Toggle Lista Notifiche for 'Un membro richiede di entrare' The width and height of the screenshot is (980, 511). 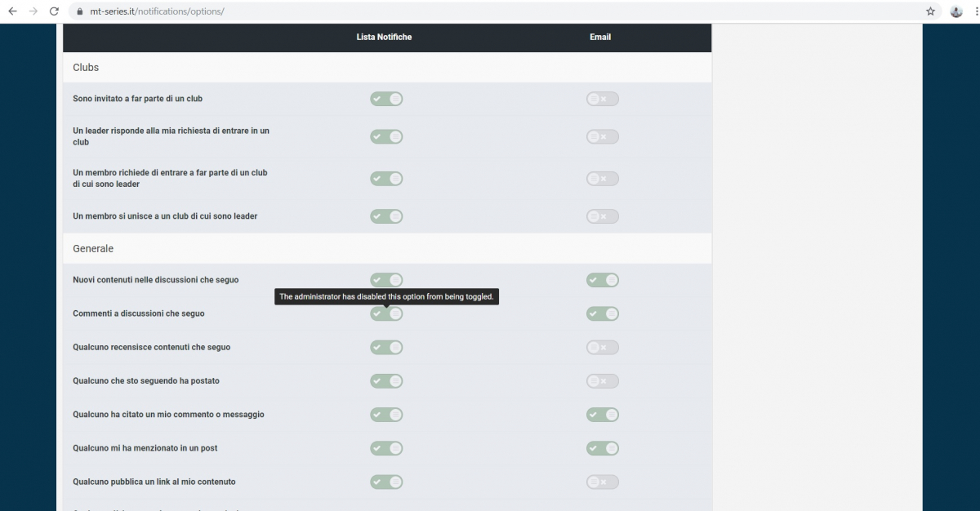(x=386, y=178)
